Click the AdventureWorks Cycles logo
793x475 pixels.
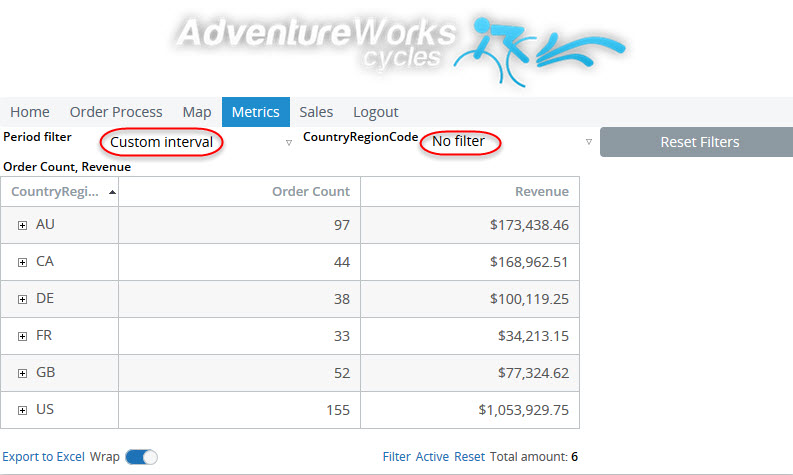(x=400, y=45)
